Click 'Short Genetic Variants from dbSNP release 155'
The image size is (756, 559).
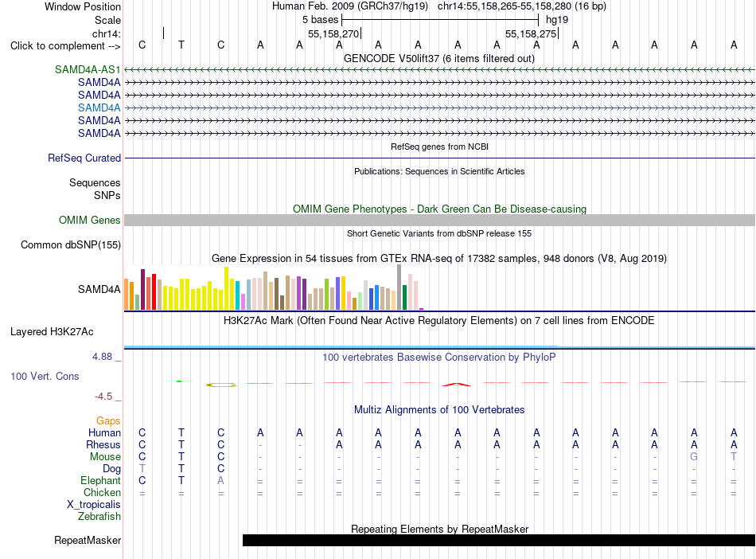pos(439,233)
